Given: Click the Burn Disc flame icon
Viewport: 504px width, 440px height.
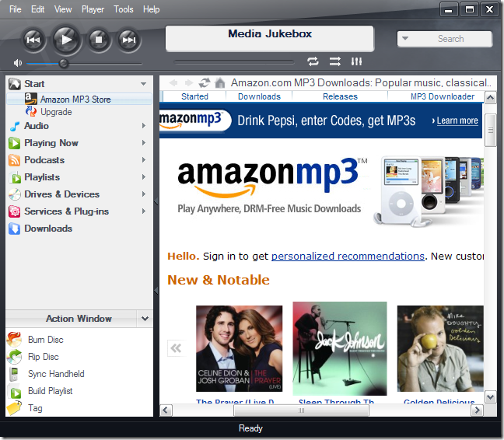Looking at the screenshot, I should point(14,340).
